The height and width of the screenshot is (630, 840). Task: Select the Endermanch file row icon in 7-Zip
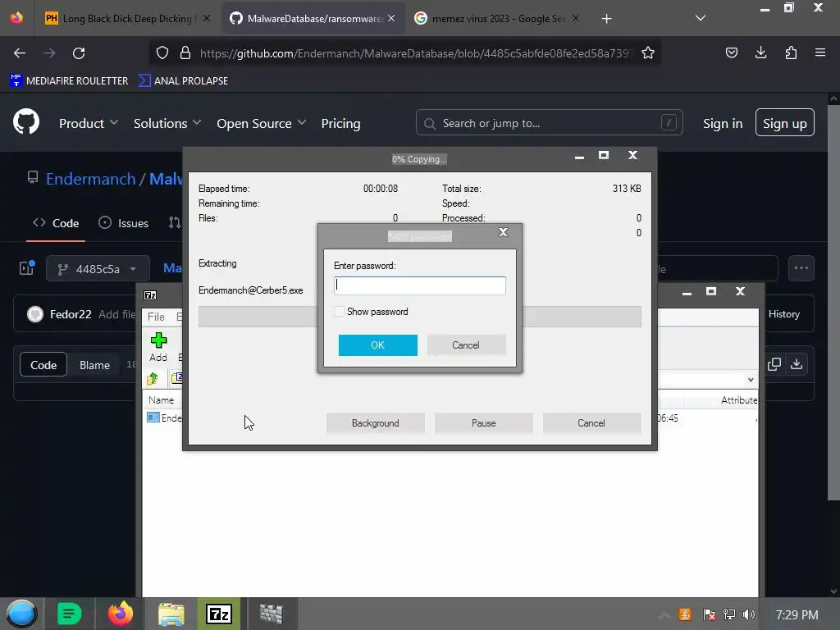pyautogui.click(x=153, y=418)
